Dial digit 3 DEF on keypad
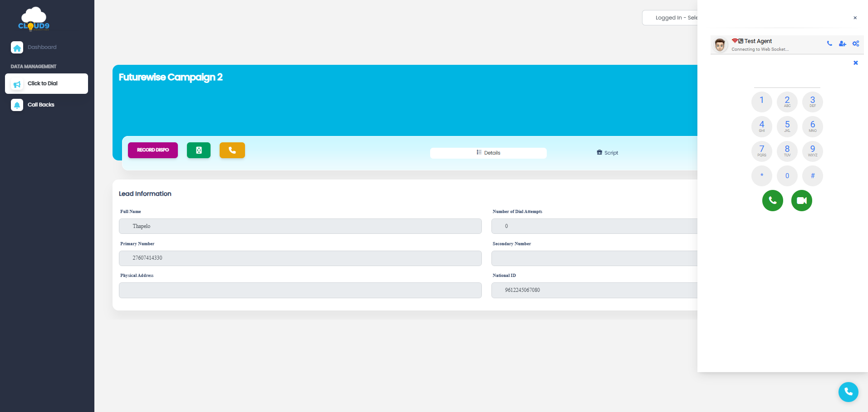868x412 pixels. [x=813, y=102]
